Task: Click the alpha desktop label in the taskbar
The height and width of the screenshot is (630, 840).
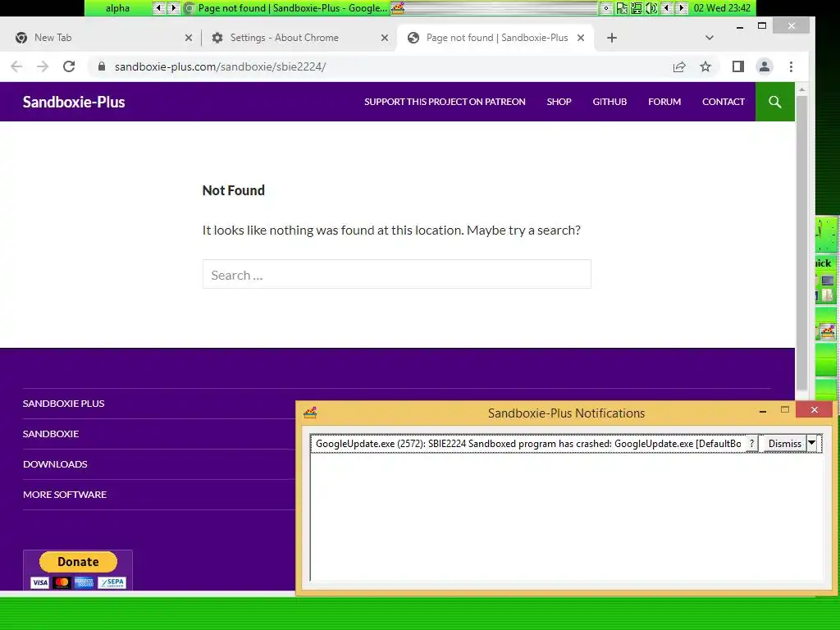Action: click(118, 8)
